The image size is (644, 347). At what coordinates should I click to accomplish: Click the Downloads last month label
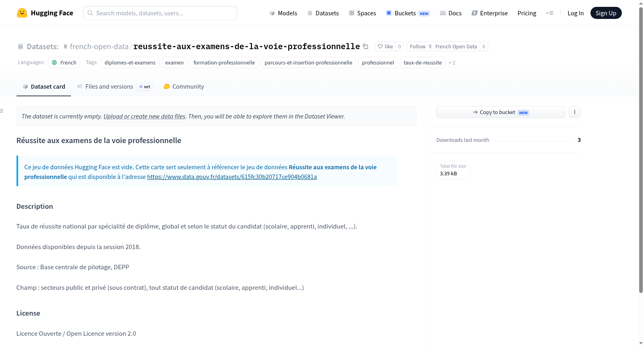coord(463,140)
